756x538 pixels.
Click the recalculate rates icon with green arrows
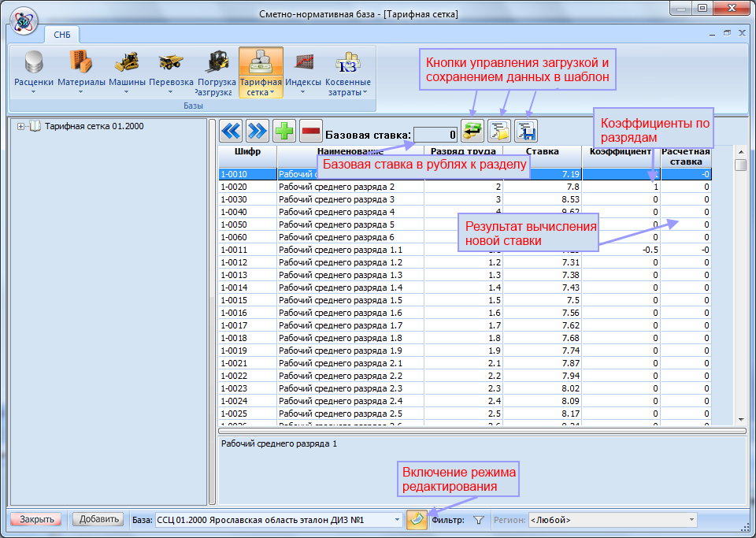472,131
